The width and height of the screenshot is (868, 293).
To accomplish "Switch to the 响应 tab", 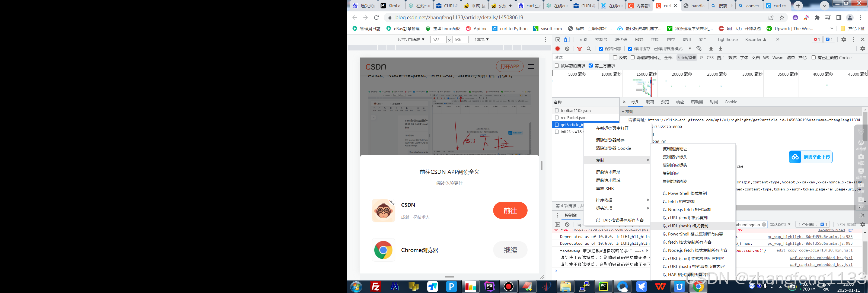I will point(680,102).
